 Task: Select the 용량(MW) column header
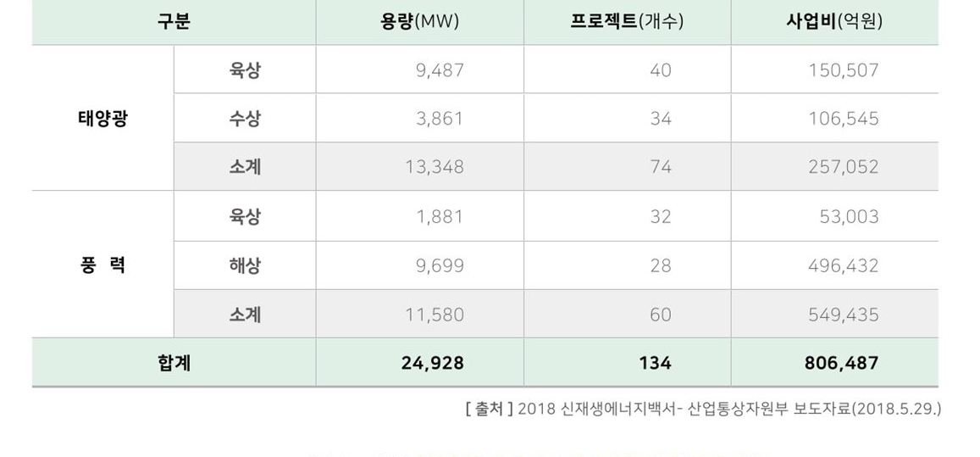[x=419, y=22]
